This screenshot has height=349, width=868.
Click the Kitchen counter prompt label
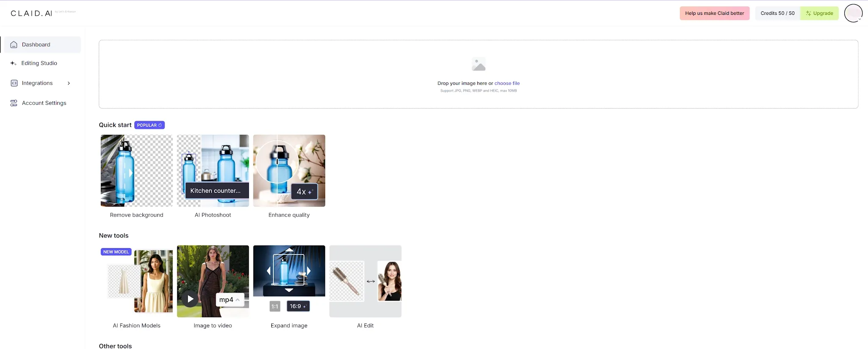[x=217, y=191]
